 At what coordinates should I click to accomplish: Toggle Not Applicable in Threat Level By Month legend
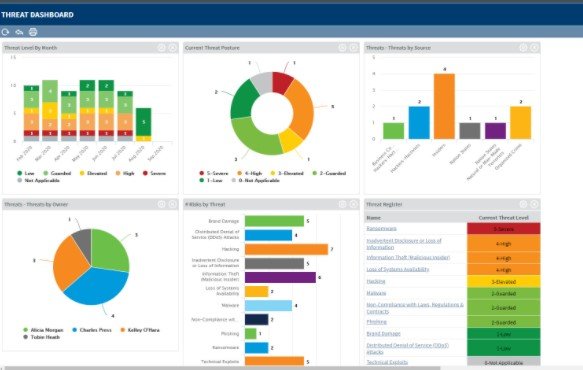(38, 180)
